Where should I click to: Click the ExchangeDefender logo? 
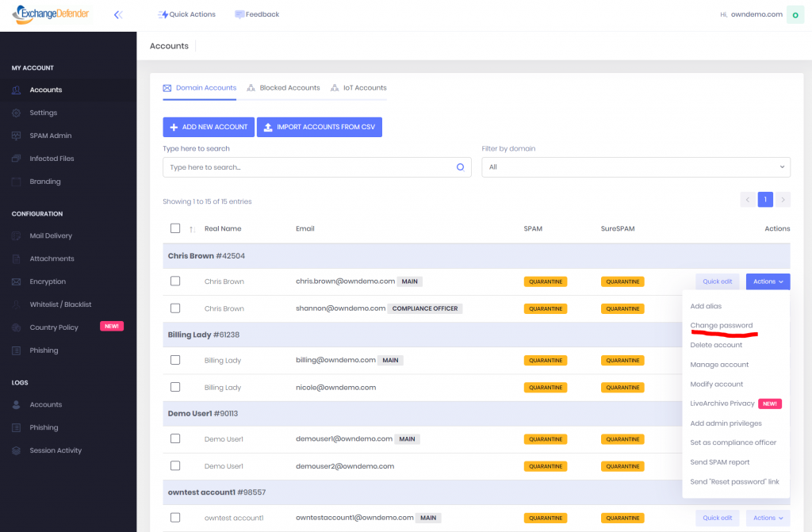51,14
